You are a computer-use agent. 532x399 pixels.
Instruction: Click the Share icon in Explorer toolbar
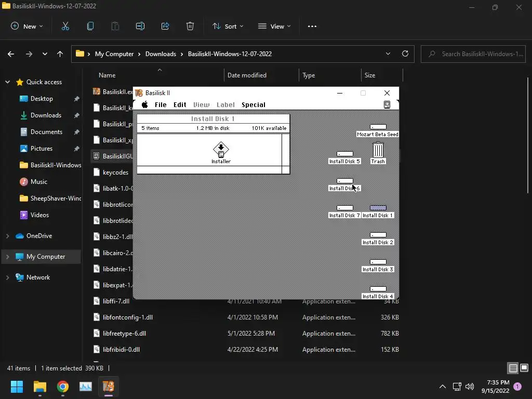coord(165,26)
